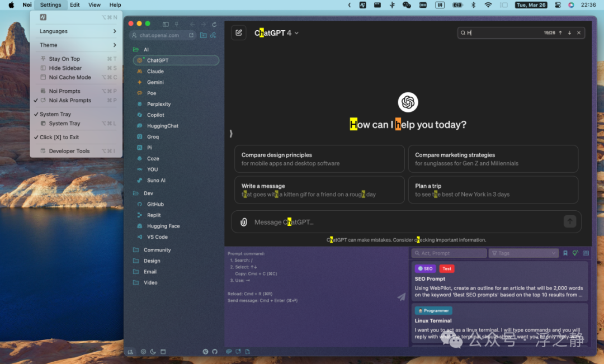Click the settings gear icon in the bottom bar
The image size is (604, 364).
[143, 351]
